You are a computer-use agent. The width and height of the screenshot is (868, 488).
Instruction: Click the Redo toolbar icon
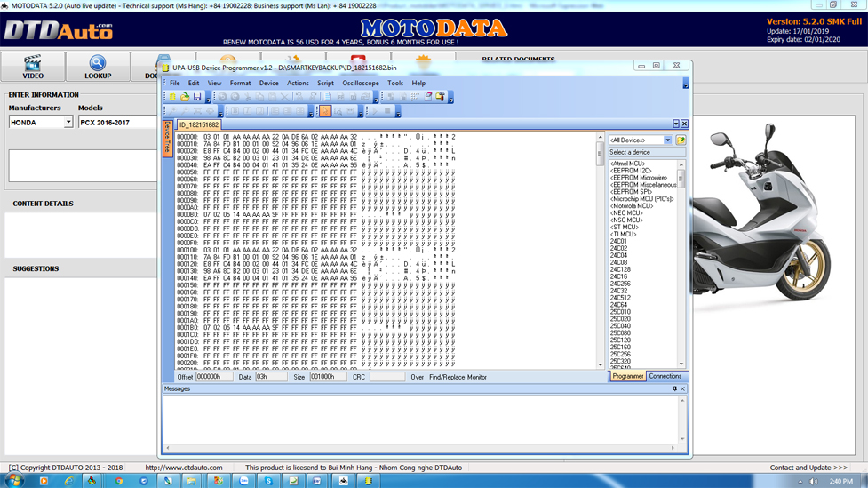coord(235,97)
